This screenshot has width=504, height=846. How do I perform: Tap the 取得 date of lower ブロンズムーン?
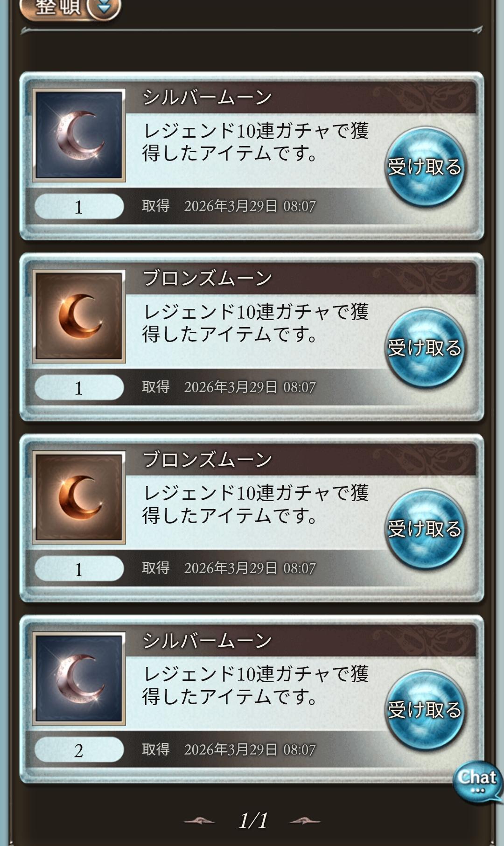click(x=229, y=568)
